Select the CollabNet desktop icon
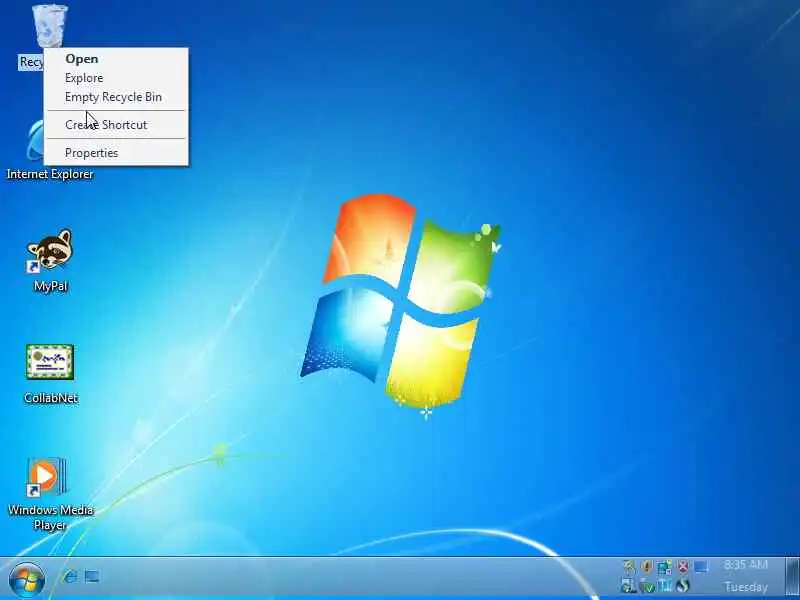The width and height of the screenshot is (800, 600). click(x=50, y=373)
